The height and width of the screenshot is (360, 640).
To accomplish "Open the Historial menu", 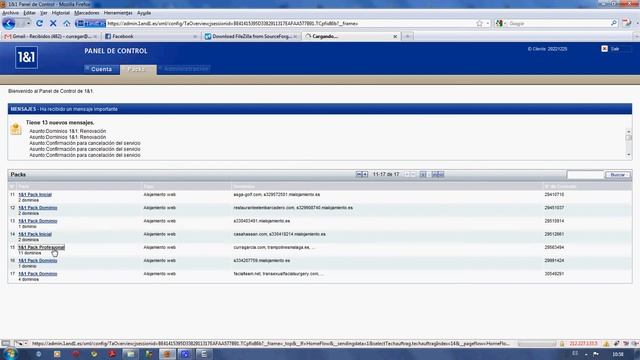I will (60, 13).
